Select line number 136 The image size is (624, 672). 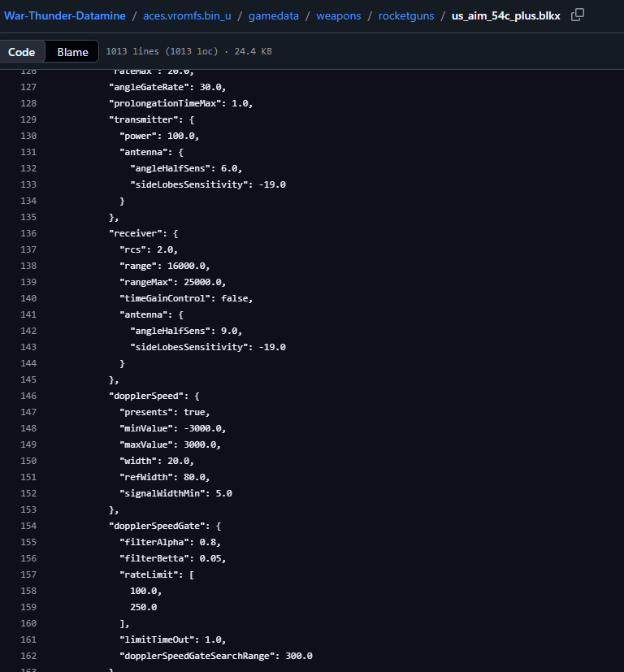point(28,233)
